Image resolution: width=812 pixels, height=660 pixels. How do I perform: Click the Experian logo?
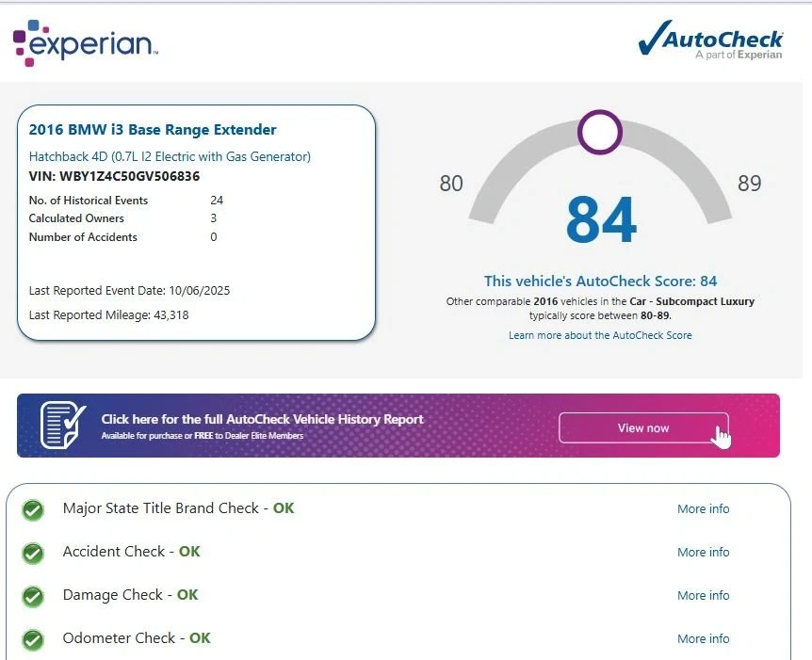(86, 43)
